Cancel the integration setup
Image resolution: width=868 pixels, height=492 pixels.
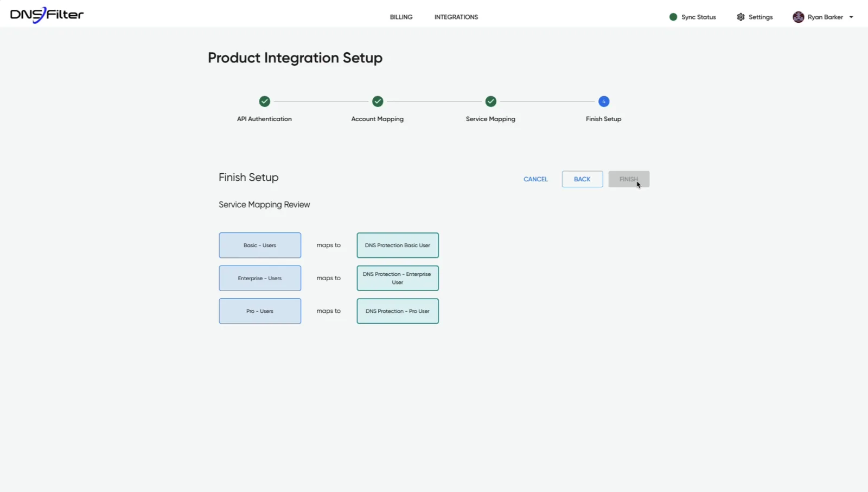pyautogui.click(x=535, y=179)
